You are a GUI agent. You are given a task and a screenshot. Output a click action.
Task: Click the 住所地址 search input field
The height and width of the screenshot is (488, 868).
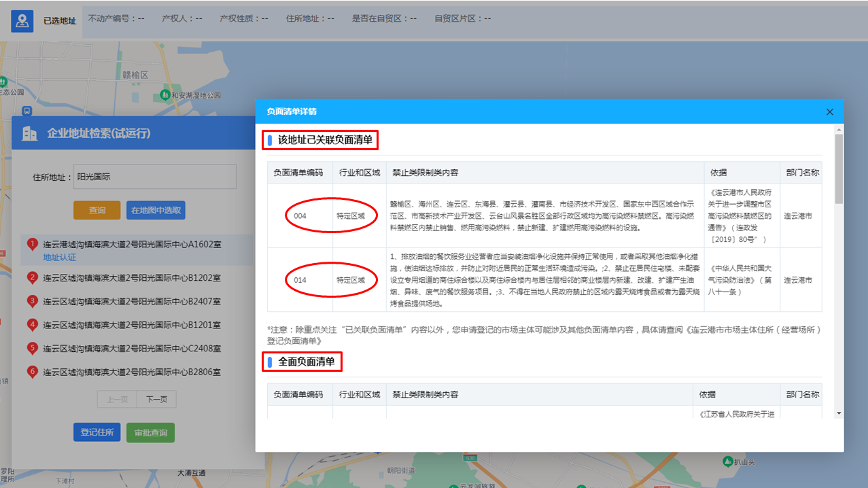pyautogui.click(x=154, y=177)
